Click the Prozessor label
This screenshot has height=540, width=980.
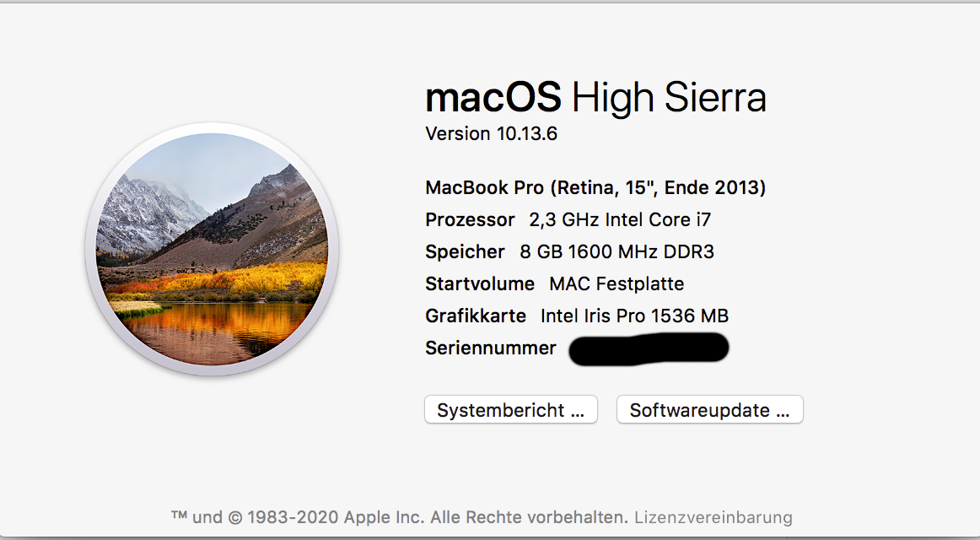click(x=470, y=219)
